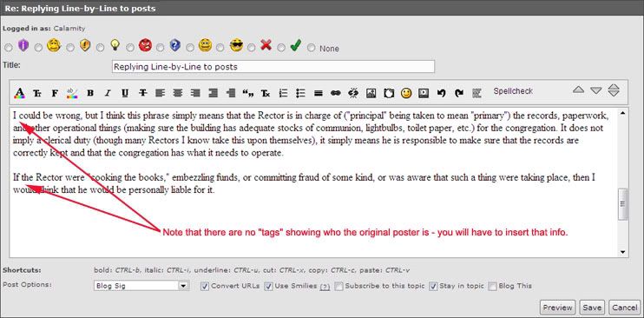Insert a numbered list
Viewport: 644px width, 318px height.
click(283, 93)
